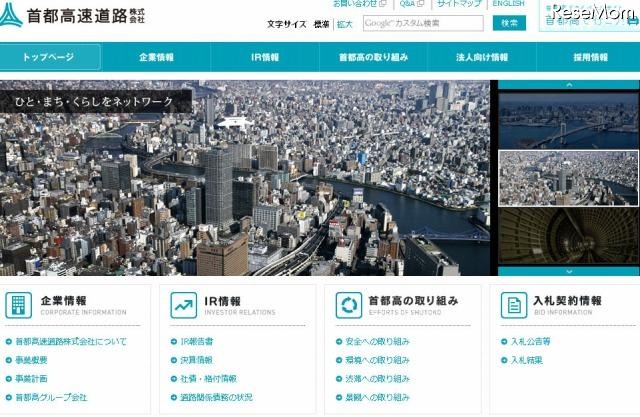Switch text size to 拡大
640x417 pixels.
345,23
